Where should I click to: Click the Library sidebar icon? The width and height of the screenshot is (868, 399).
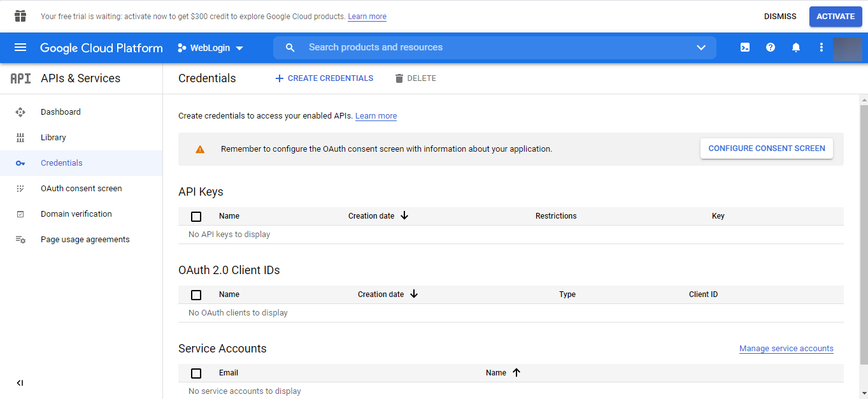20,138
